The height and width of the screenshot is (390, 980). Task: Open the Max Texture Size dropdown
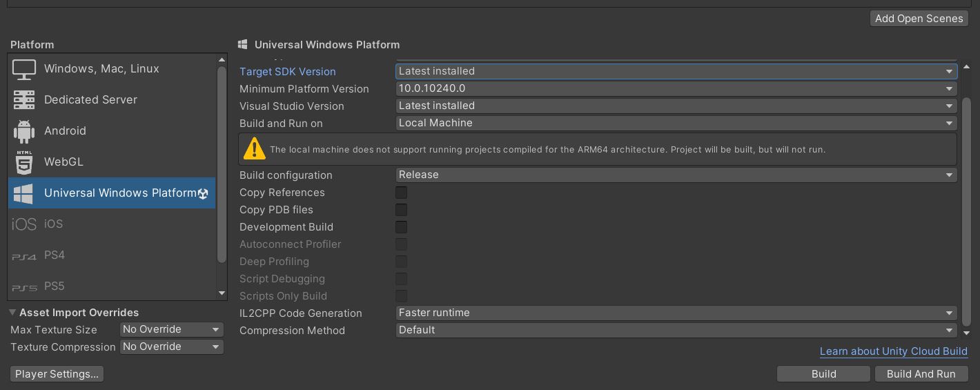point(171,330)
